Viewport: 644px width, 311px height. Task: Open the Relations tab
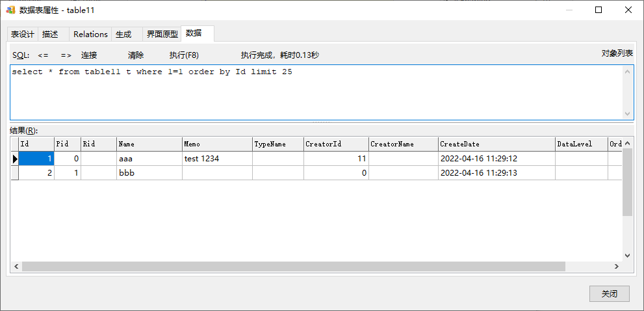pos(90,34)
